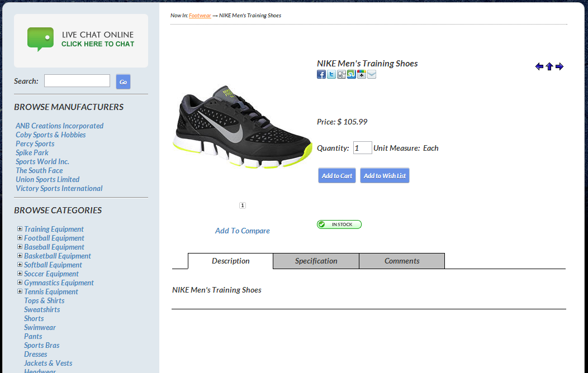Screen dimensions: 588x373
Task: Open Baseball Equipment category link
Action: 54,247
